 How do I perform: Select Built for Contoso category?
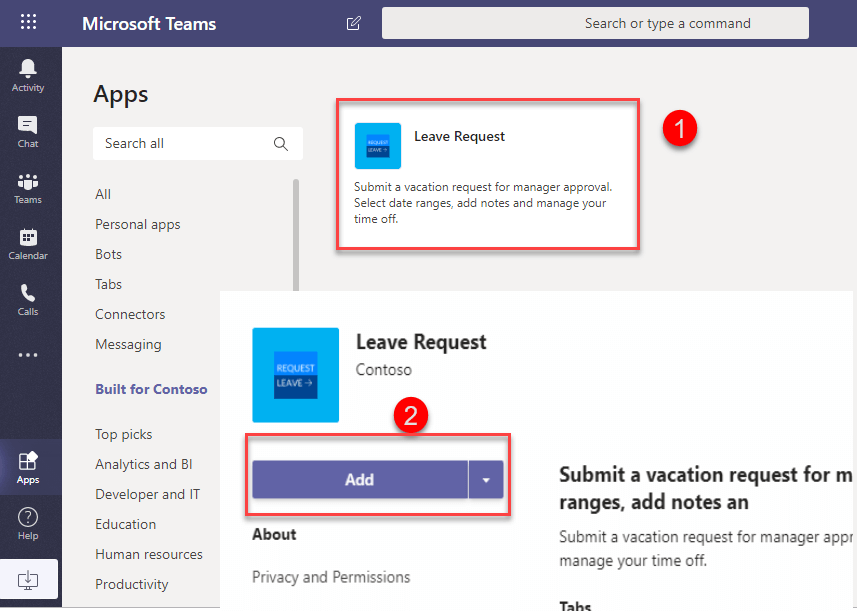151,389
